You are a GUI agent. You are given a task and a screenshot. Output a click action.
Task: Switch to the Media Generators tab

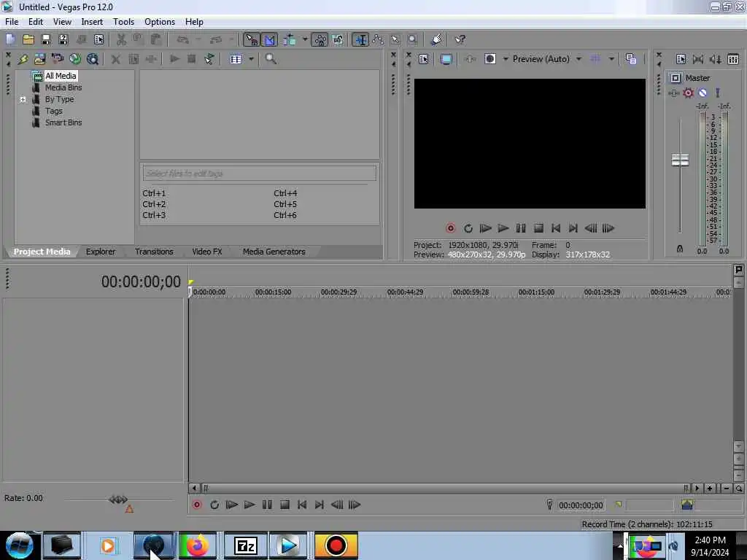(274, 252)
